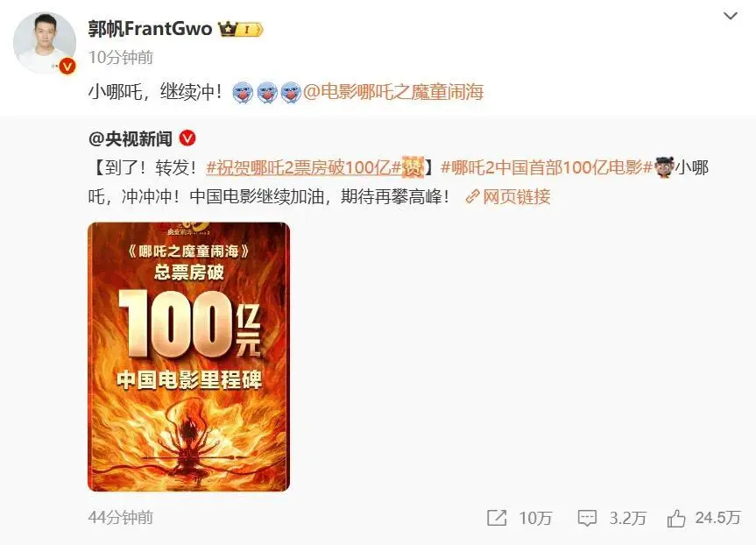Open the 网页链接 web link
This screenshot has height=545, width=756.
(x=508, y=196)
